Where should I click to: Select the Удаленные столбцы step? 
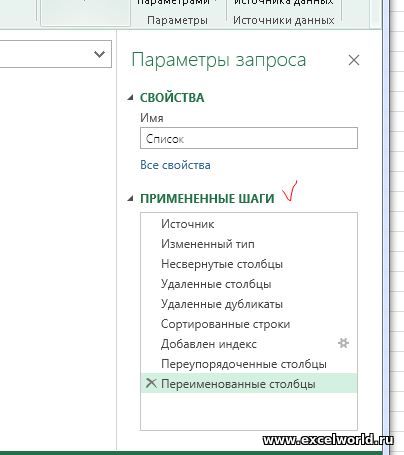[x=249, y=284]
